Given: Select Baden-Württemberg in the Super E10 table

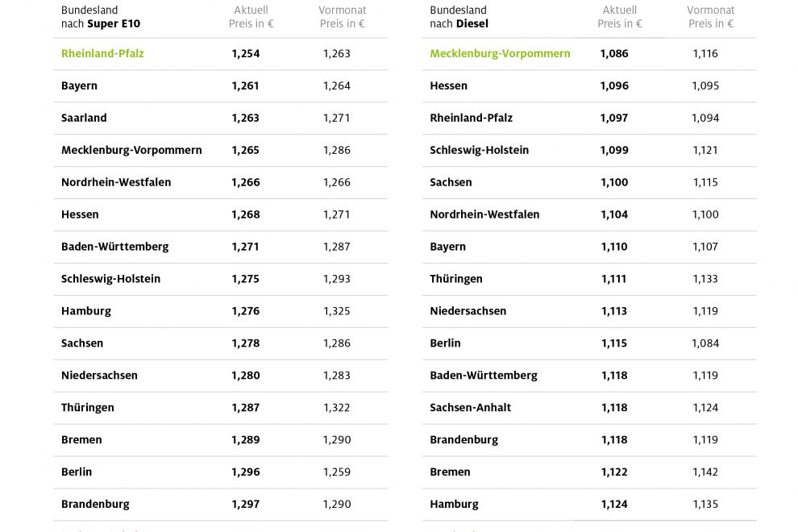Looking at the screenshot, I should [114, 247].
